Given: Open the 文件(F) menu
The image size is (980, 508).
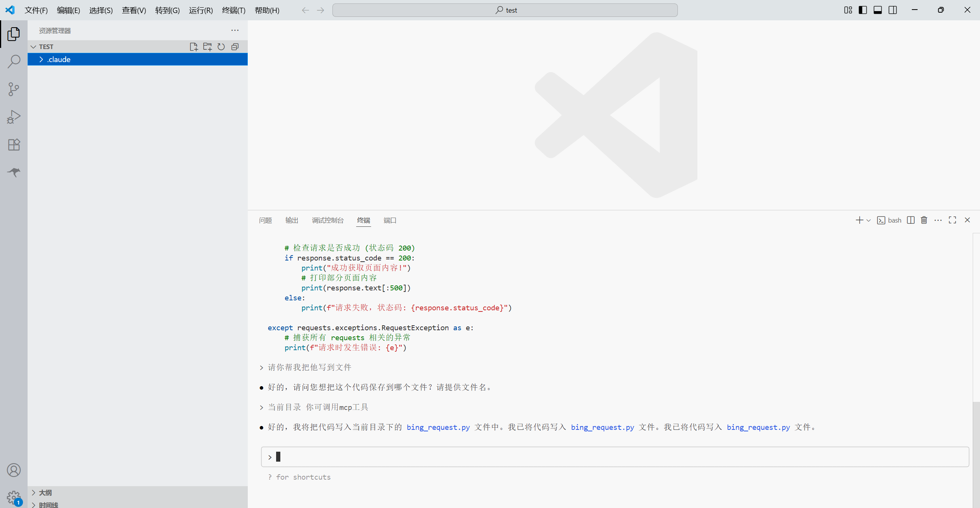Looking at the screenshot, I should [36, 10].
